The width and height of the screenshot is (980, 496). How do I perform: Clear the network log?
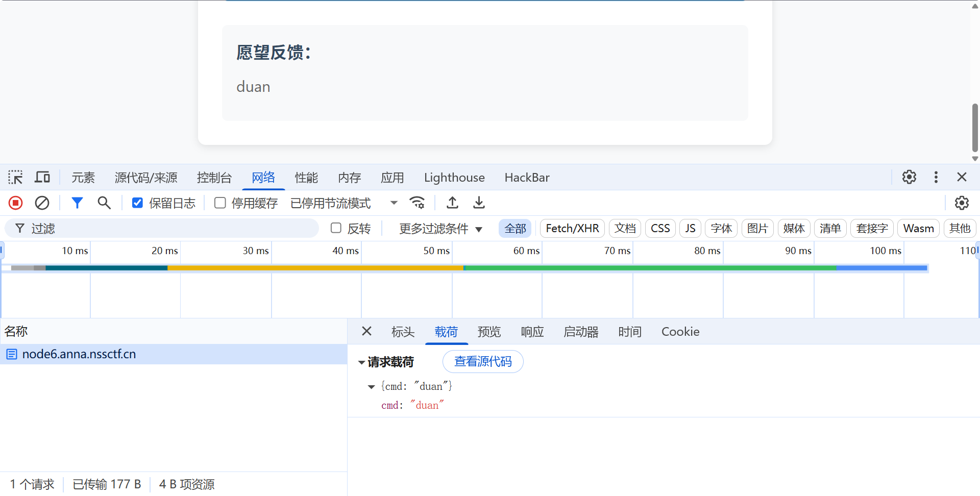(x=42, y=203)
